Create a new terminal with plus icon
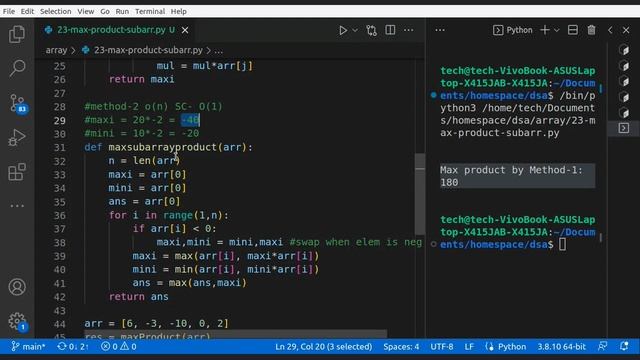 [545, 30]
